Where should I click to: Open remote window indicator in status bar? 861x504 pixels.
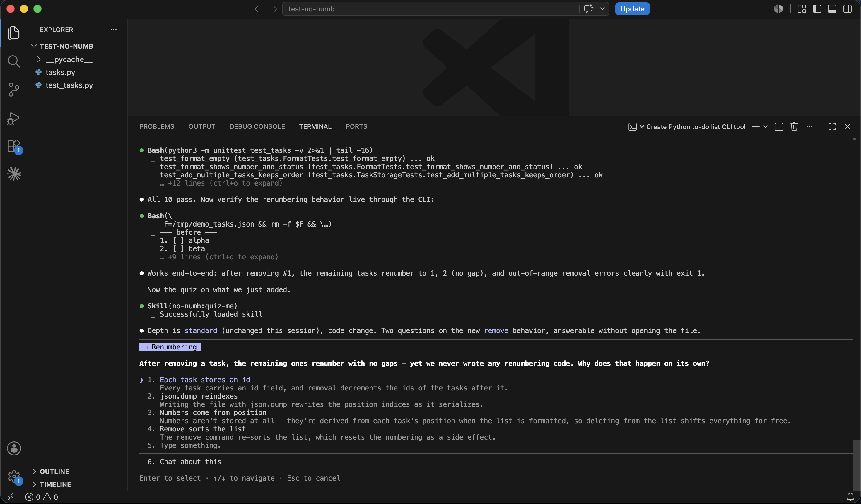[11, 497]
